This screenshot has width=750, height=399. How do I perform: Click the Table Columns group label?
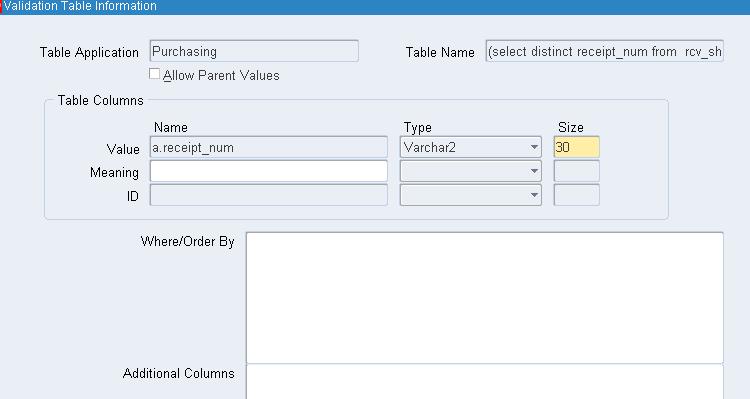[100, 100]
